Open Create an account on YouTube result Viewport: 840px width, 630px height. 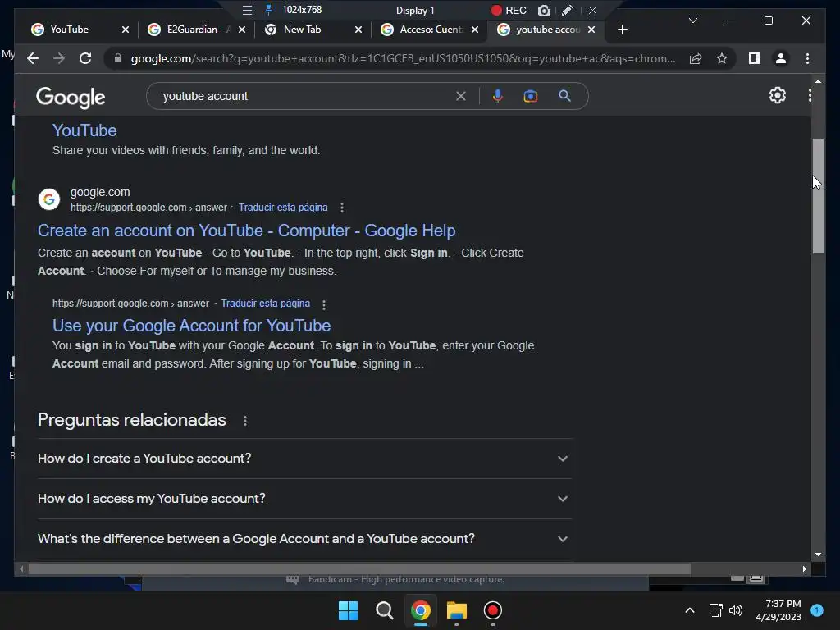[246, 231]
